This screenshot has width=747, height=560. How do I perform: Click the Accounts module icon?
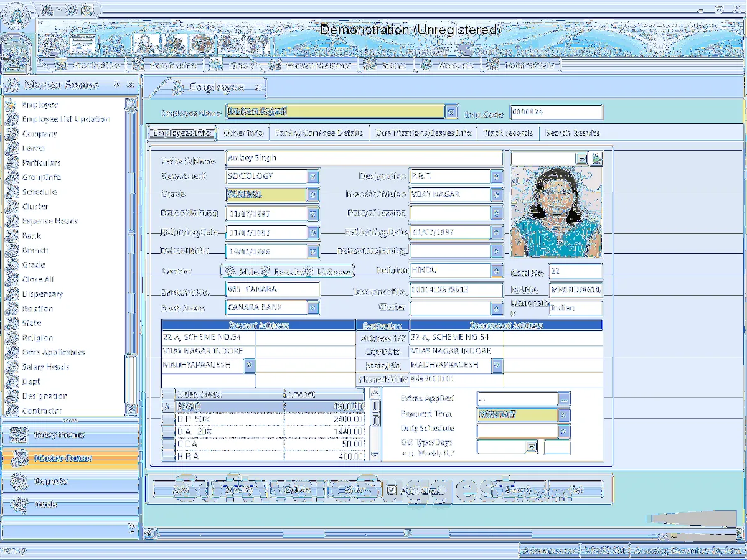click(x=426, y=65)
